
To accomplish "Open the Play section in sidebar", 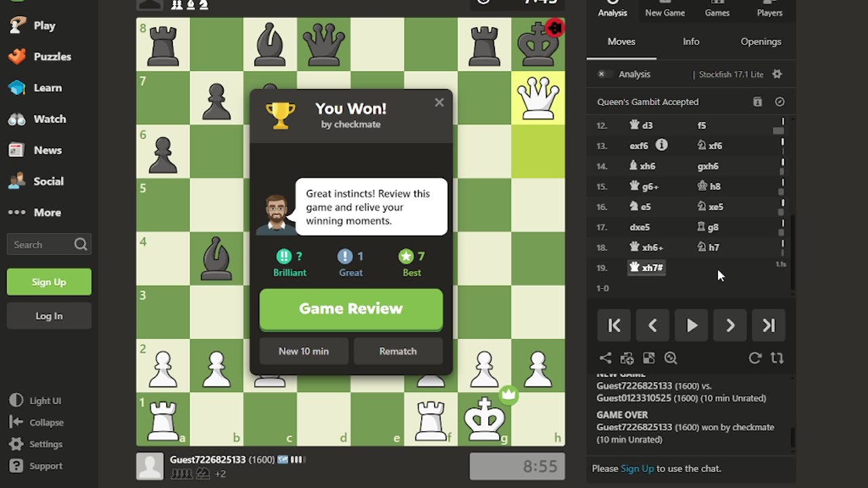I will click(x=33, y=25).
